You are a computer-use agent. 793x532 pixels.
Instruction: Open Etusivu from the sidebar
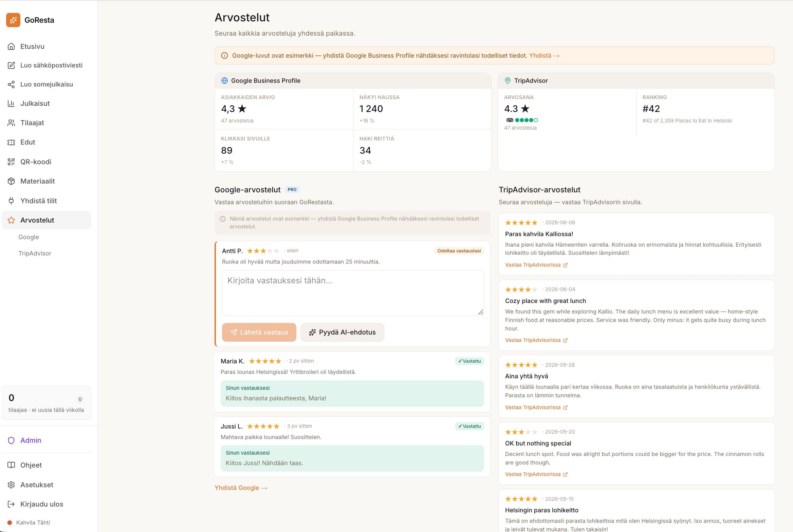click(x=47, y=46)
